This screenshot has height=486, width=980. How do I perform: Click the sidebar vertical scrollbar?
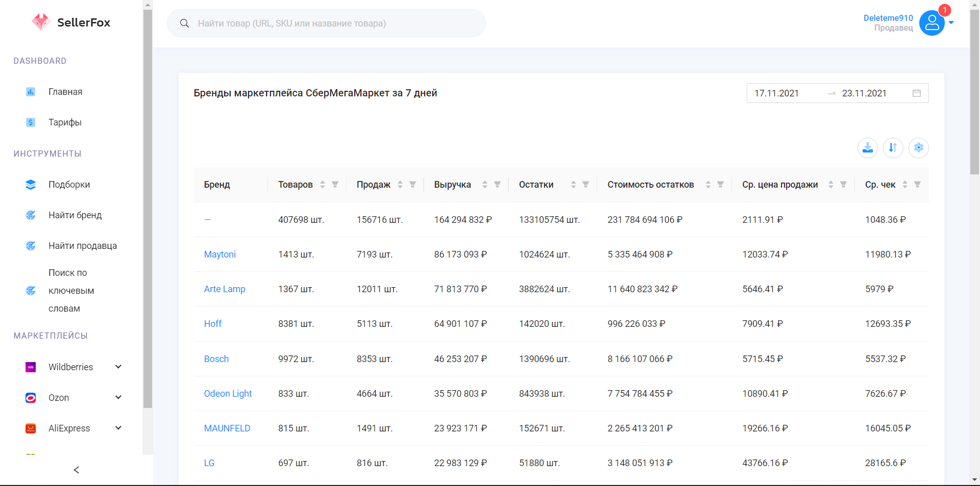pyautogui.click(x=148, y=209)
